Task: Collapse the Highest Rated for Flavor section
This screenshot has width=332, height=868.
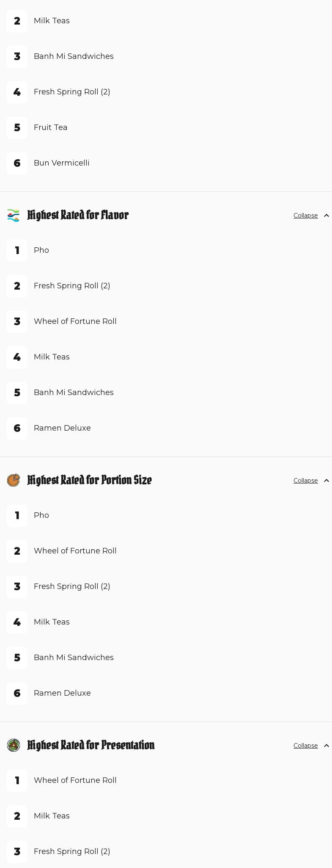Action: pos(305,216)
